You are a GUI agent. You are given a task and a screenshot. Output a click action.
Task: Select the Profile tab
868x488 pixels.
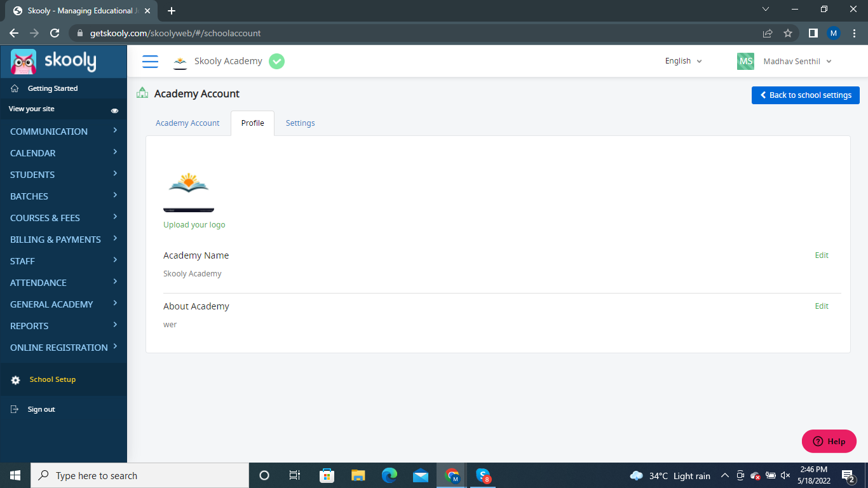pos(252,123)
